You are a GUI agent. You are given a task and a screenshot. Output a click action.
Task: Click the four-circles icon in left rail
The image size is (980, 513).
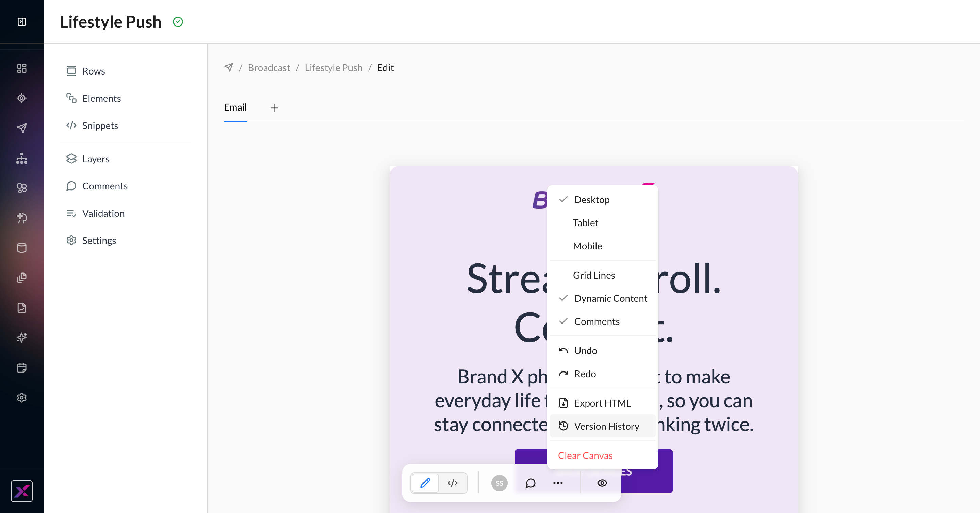(22, 188)
